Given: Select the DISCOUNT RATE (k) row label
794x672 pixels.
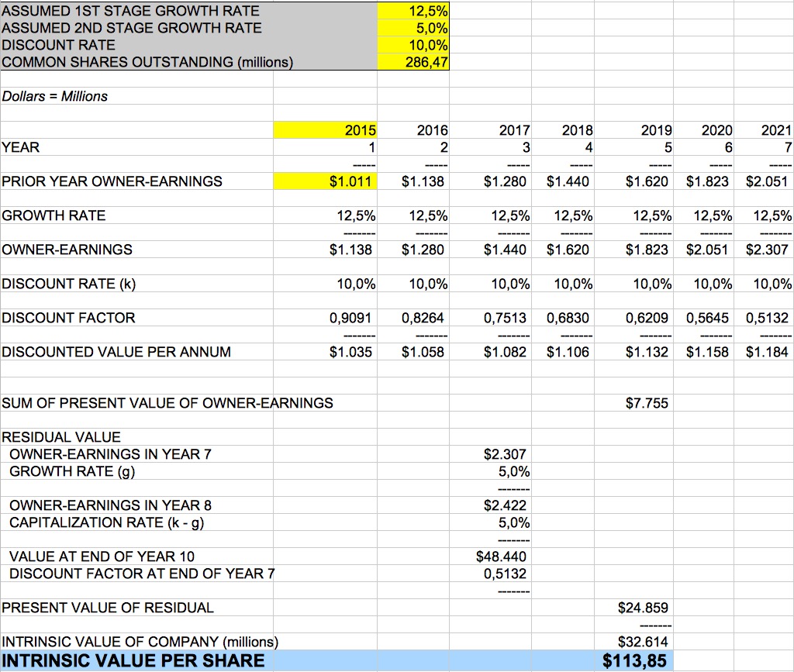Looking at the screenshot, I should [x=69, y=284].
